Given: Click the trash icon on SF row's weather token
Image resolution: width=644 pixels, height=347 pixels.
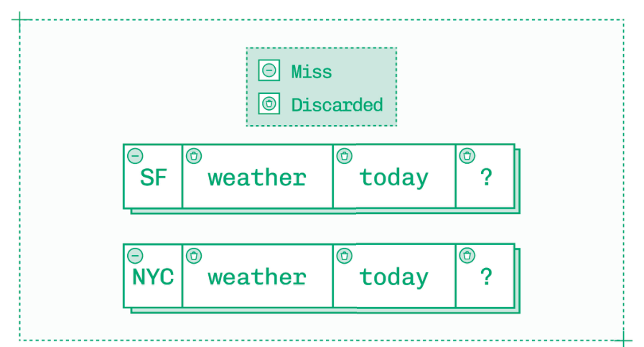Looking at the screenshot, I should [x=194, y=155].
